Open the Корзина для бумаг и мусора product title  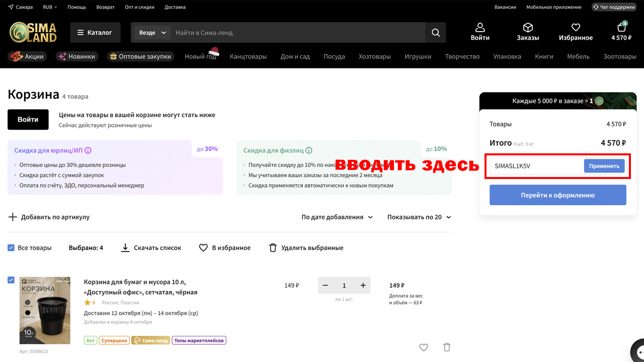click(x=140, y=287)
